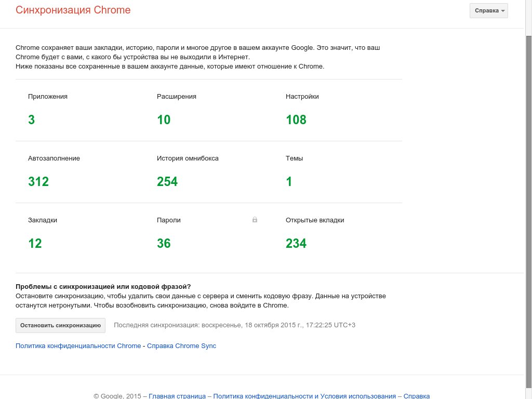Click the Автозаполнение count 312

point(38,181)
